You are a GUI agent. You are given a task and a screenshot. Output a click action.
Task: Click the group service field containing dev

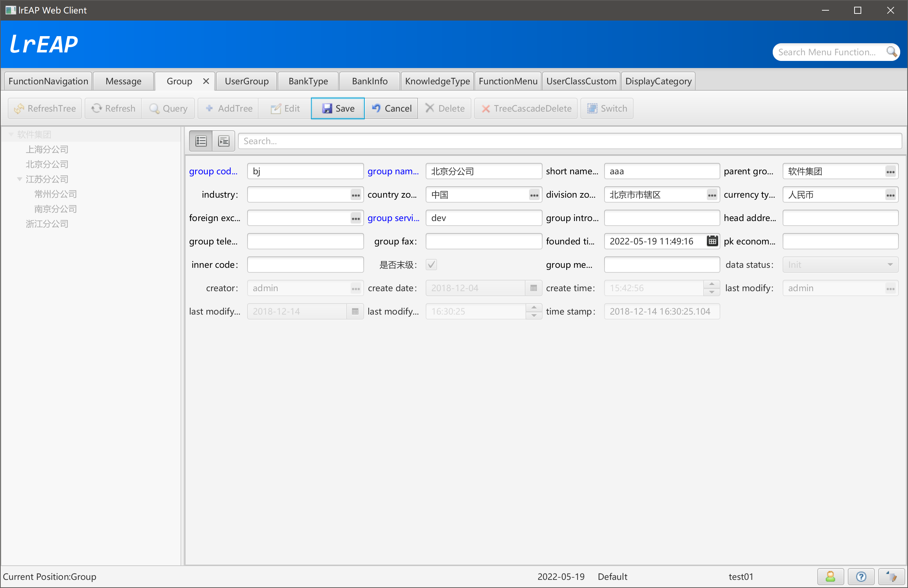pos(484,218)
